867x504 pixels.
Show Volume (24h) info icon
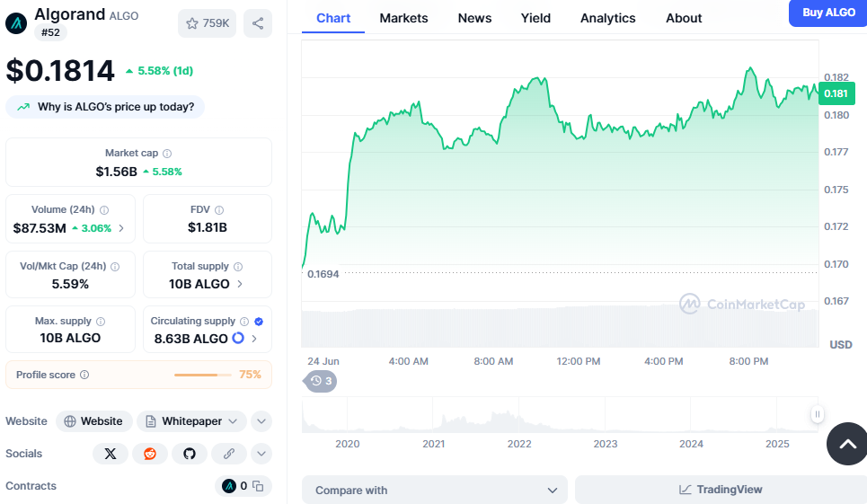coord(104,210)
